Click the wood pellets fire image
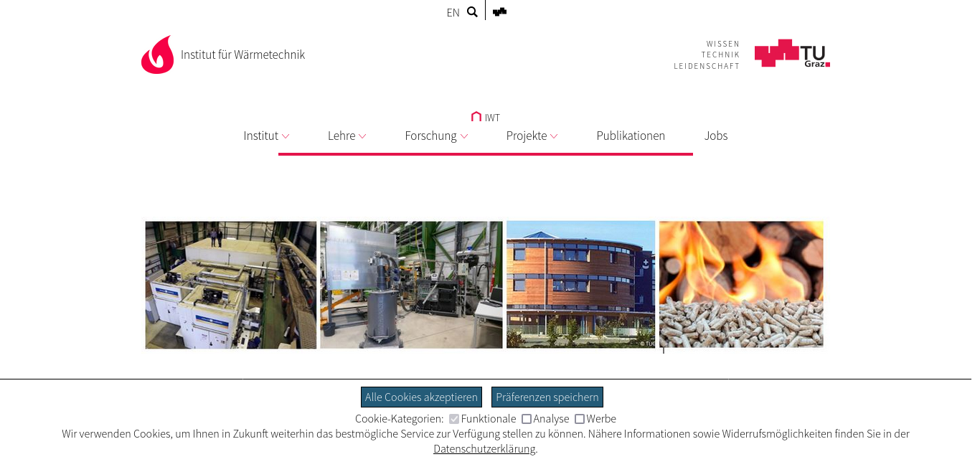Screen dimensions: 980x467 tap(741, 285)
